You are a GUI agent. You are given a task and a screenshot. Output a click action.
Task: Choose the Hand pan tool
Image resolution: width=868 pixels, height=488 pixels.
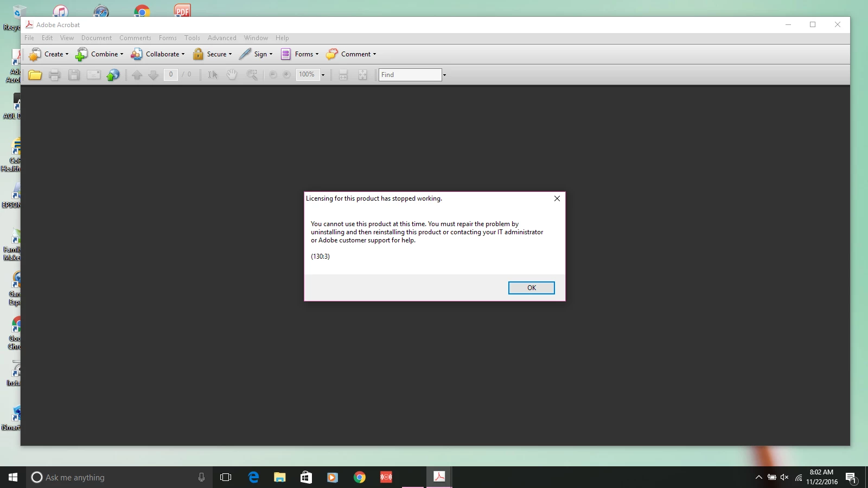point(232,75)
